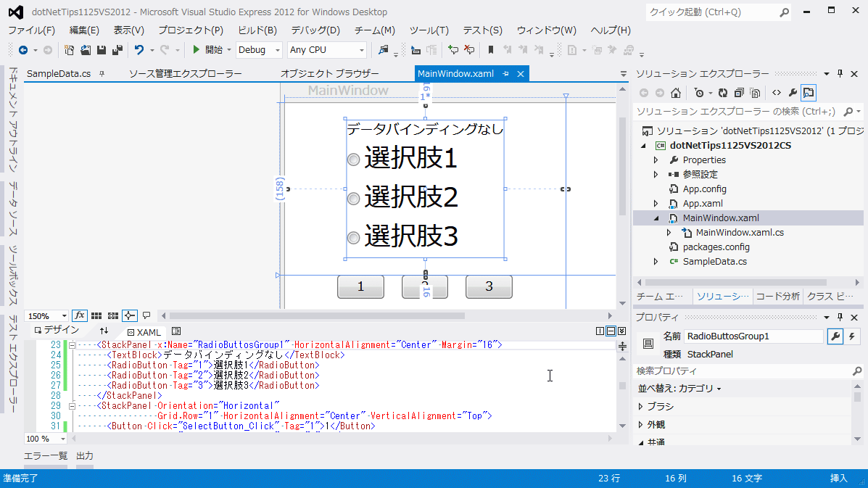Open the Any CPU platform dropdown
Screen dimensions: 868x488
(326, 50)
